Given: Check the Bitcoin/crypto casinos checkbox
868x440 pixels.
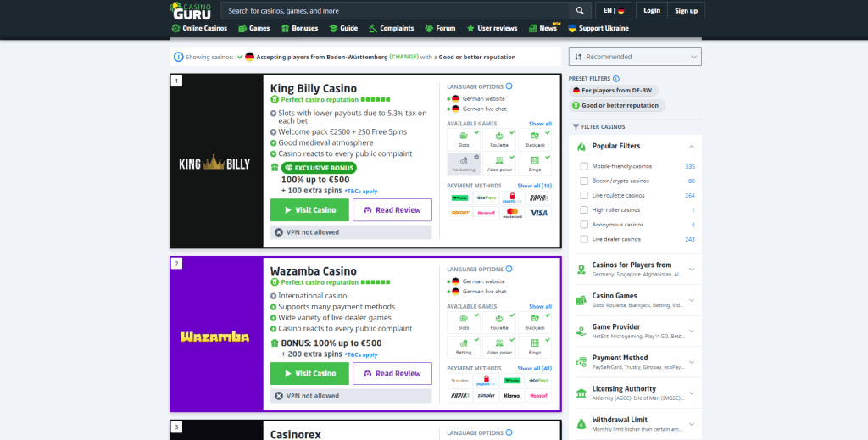Looking at the screenshot, I should [584, 181].
